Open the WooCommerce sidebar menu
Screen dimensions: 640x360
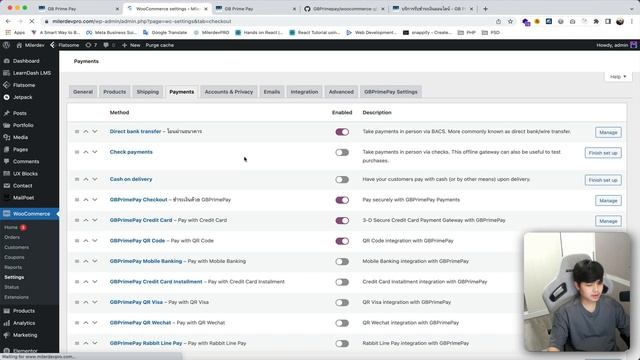point(31,214)
